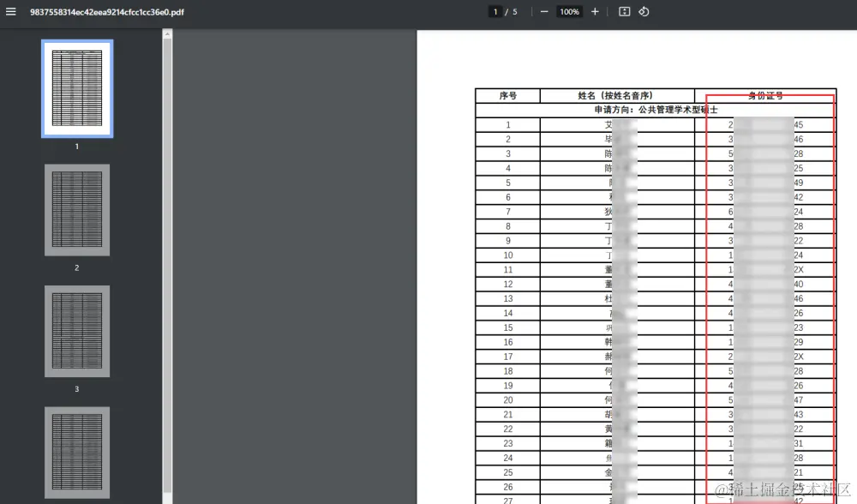The height and width of the screenshot is (504, 857).
Task: Click serial number 26 cell
Action: click(507, 487)
